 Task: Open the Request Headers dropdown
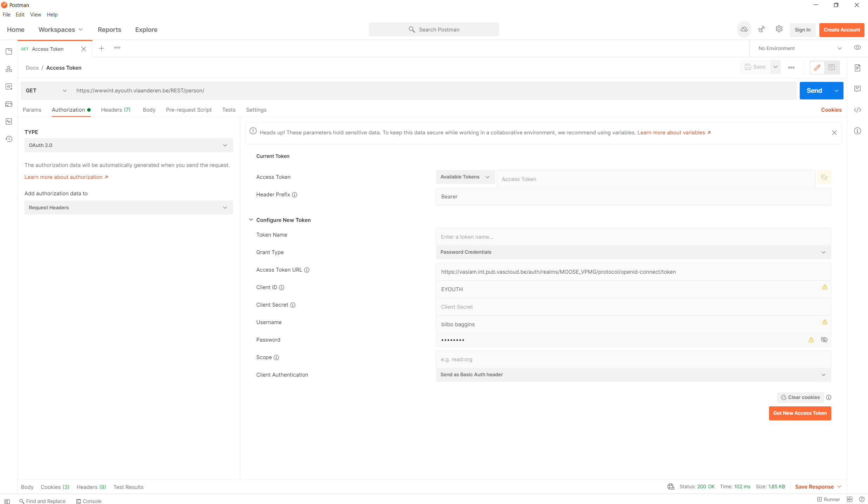(x=128, y=208)
